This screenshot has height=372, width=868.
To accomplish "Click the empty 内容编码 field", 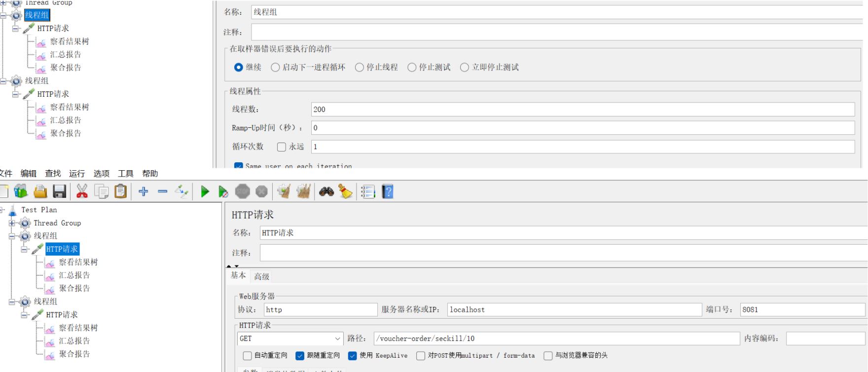I will [x=826, y=338].
